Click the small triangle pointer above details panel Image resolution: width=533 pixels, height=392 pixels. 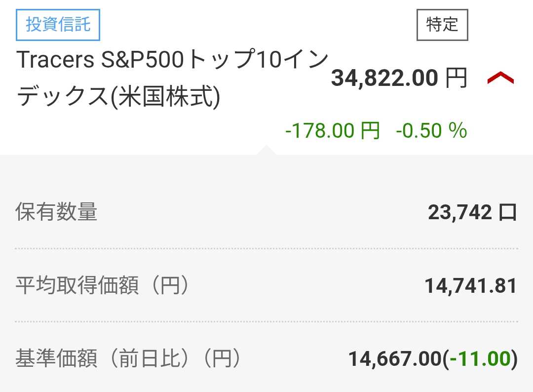click(x=266, y=150)
